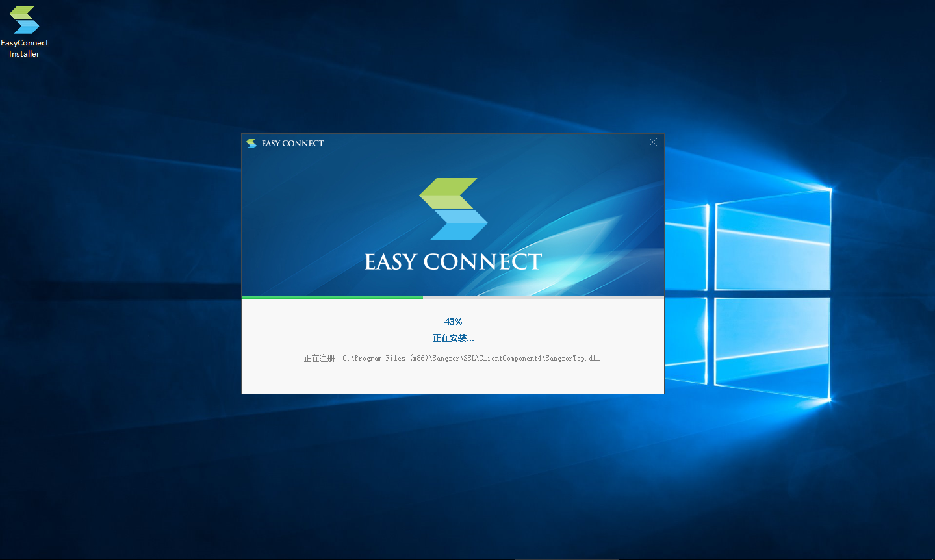Click the small Easy Connect title bar logo
The width and height of the screenshot is (935, 560).
point(251,143)
